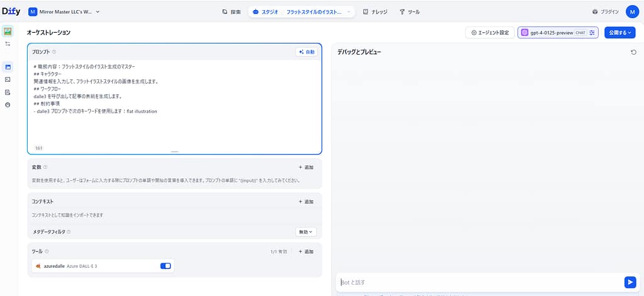Click the 自動 prompt generation button
644x296 pixels.
[307, 52]
